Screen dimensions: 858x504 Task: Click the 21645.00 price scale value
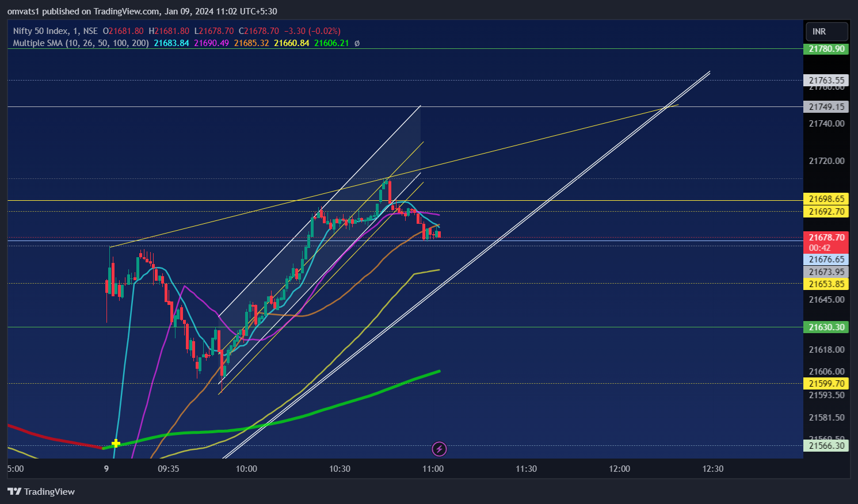pos(826,300)
